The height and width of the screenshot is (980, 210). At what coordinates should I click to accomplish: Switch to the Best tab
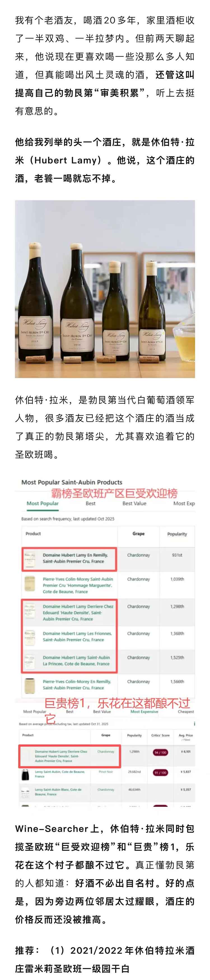tap(90, 503)
